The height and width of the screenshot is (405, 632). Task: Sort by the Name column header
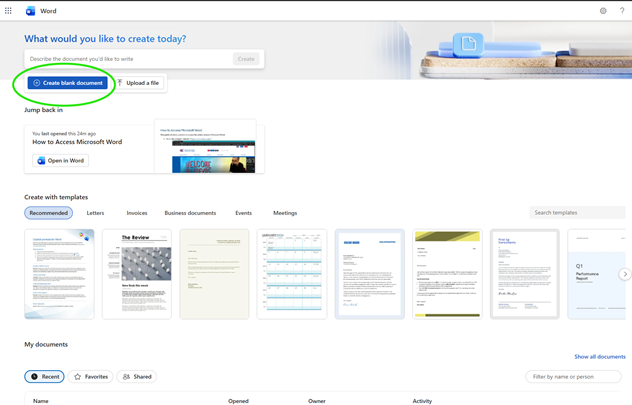[41, 401]
